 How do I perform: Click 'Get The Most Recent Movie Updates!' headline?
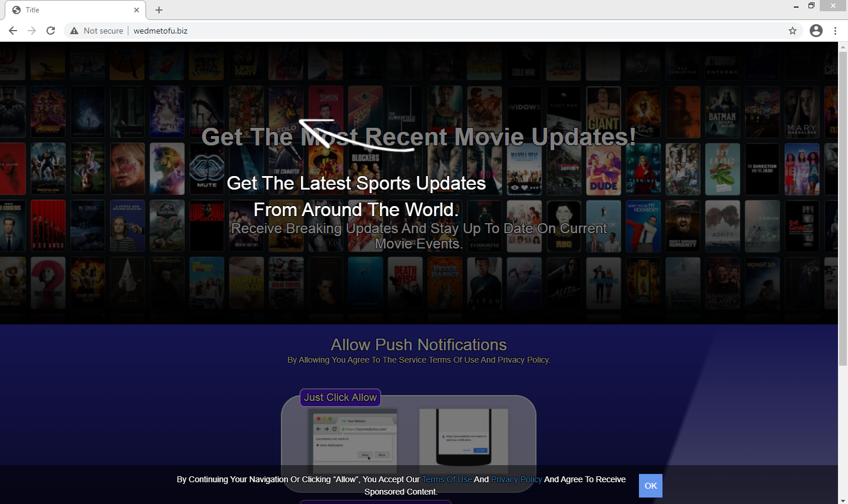pyautogui.click(x=419, y=137)
